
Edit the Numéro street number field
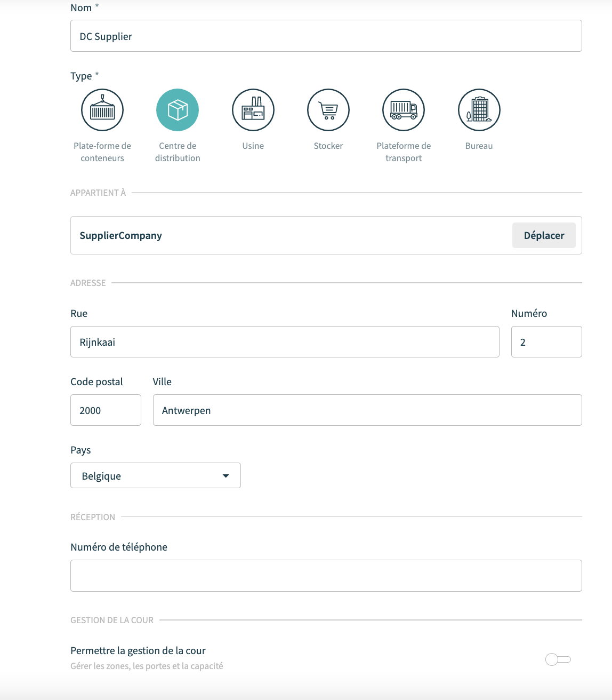(546, 342)
